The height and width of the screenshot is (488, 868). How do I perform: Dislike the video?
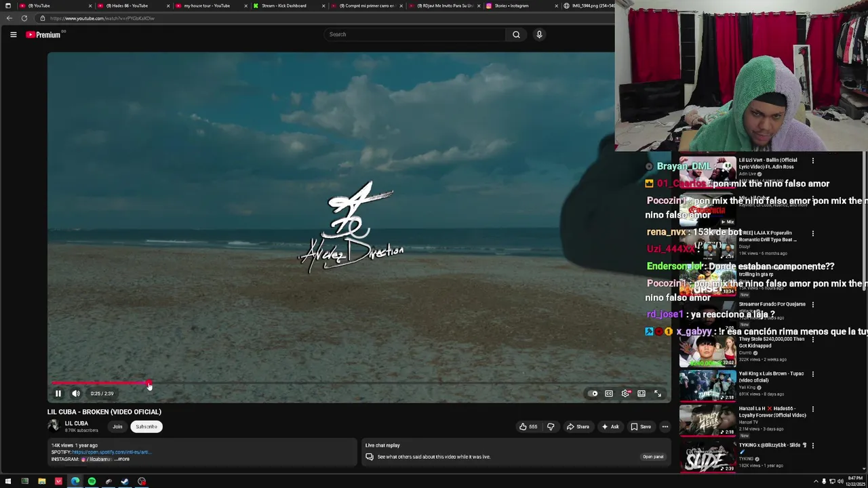(551, 426)
